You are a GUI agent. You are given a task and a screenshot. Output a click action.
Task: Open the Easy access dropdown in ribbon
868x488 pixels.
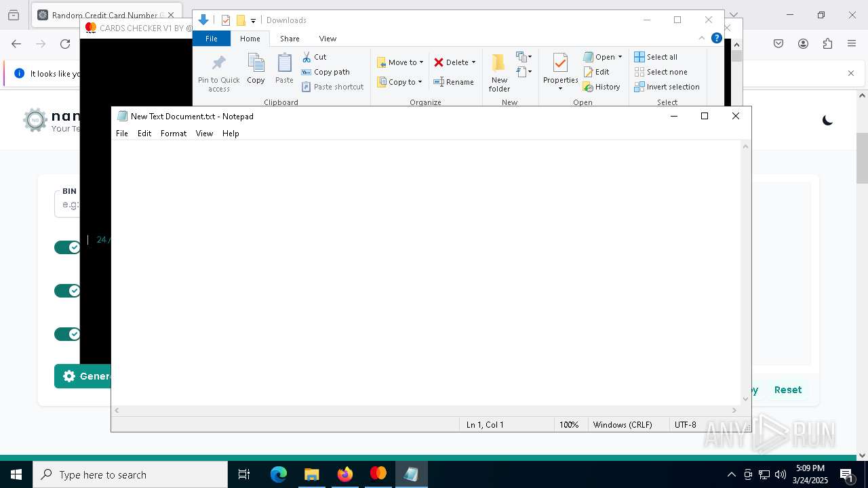(524, 72)
